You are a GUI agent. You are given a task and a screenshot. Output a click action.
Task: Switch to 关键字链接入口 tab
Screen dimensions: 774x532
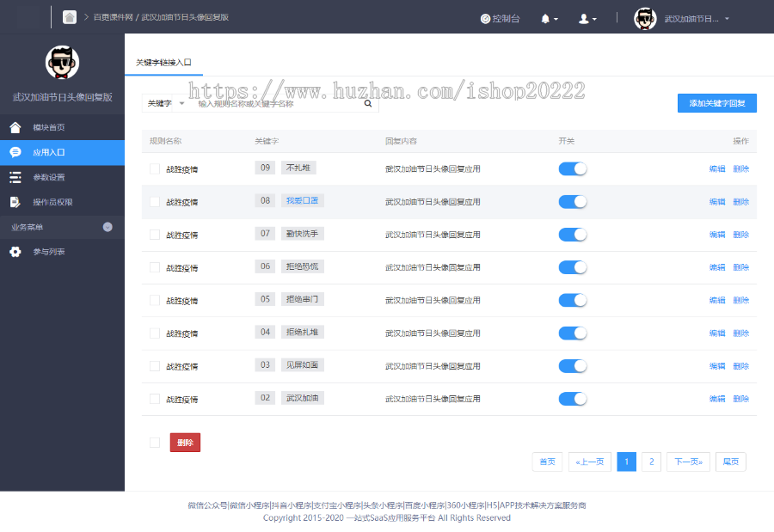pyautogui.click(x=163, y=63)
